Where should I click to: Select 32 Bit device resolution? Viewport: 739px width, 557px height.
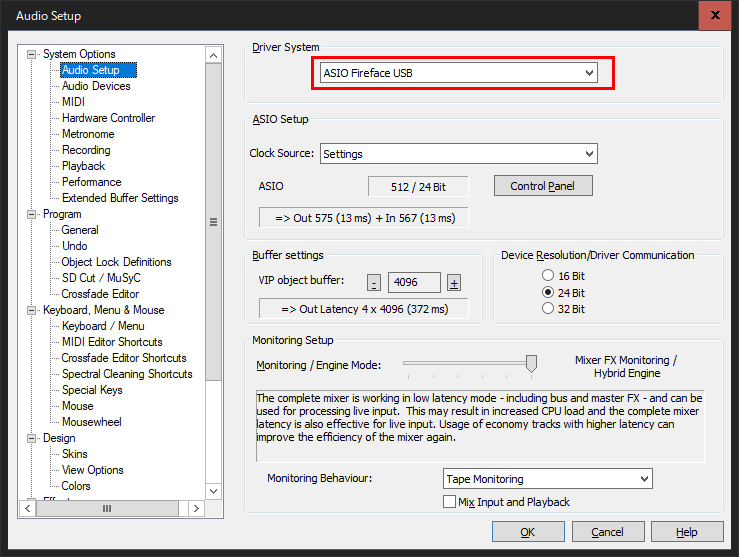547,309
